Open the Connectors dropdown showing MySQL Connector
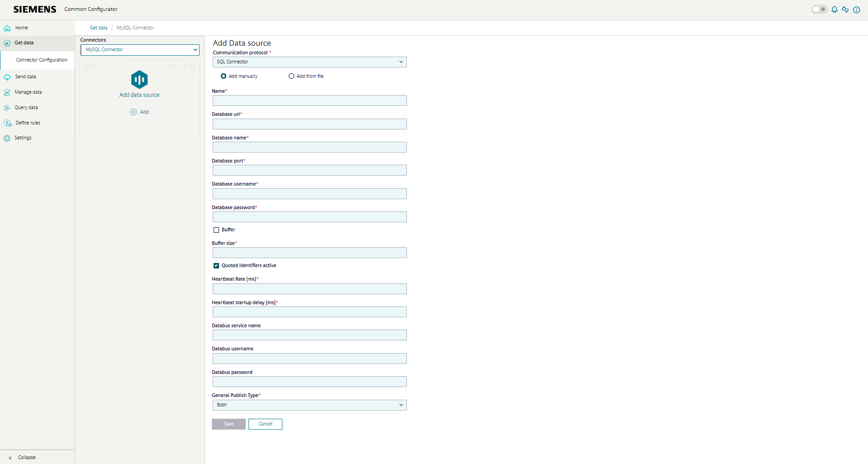Image resolution: width=868 pixels, height=464 pixels. click(x=139, y=50)
